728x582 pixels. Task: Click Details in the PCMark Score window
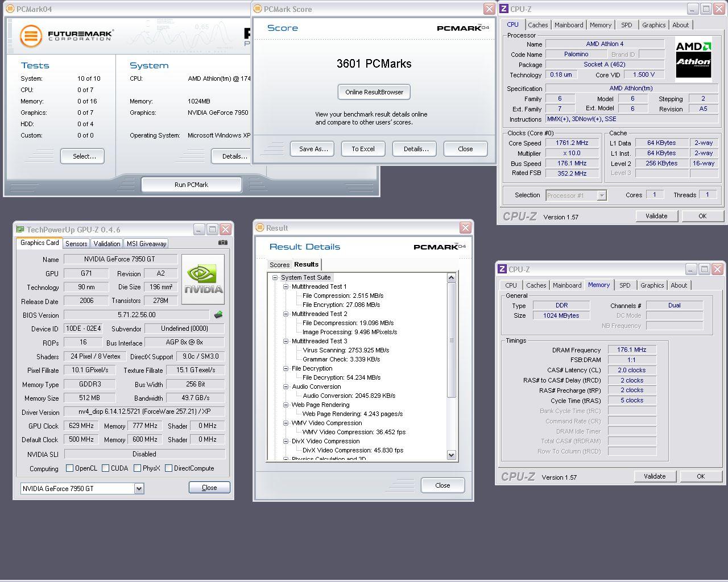click(x=416, y=149)
